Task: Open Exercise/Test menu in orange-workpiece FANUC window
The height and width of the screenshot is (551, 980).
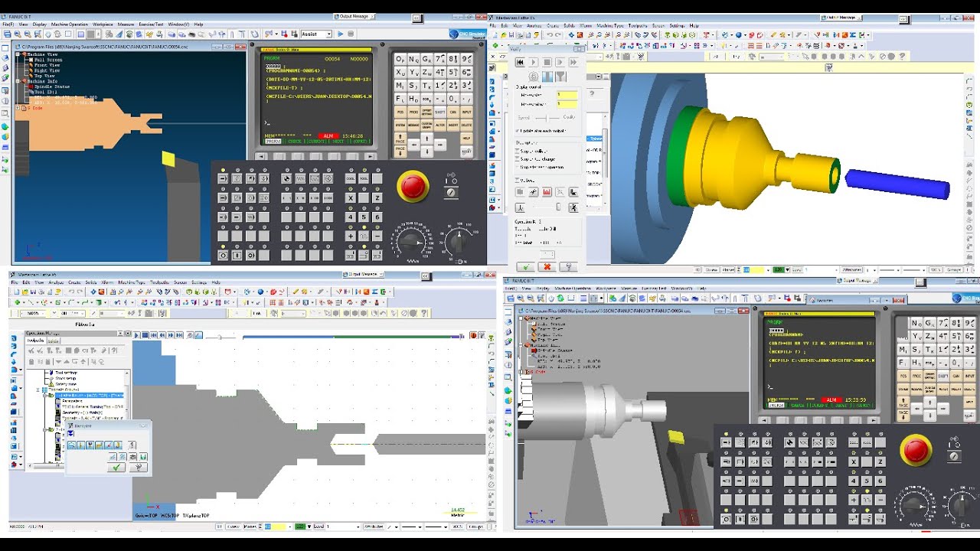Action: pos(152,24)
